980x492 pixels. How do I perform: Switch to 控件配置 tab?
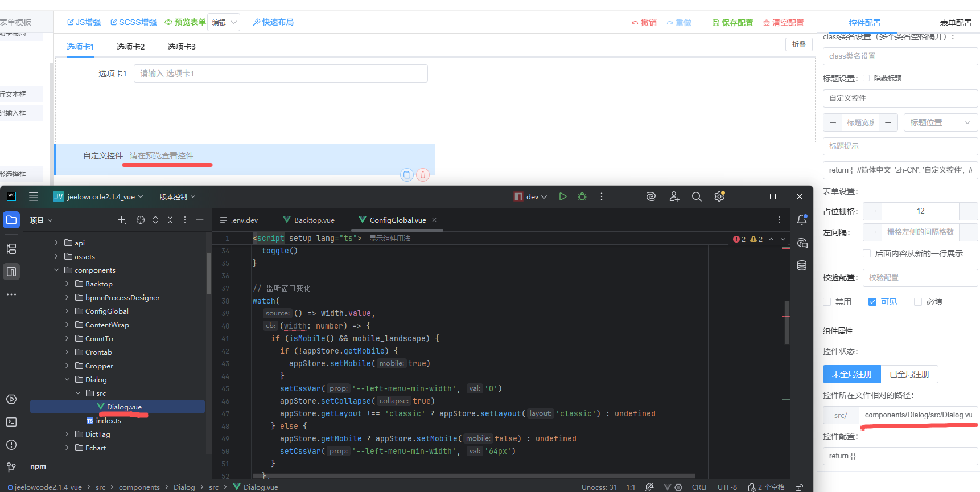click(864, 23)
